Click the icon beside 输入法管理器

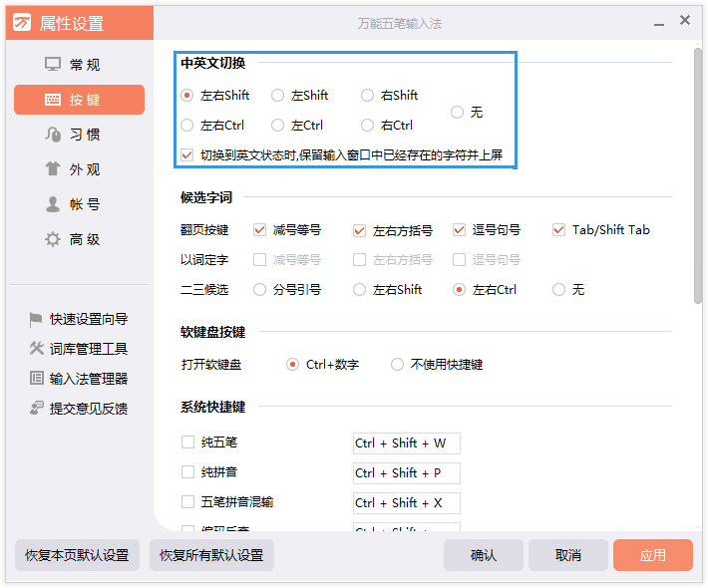point(36,379)
